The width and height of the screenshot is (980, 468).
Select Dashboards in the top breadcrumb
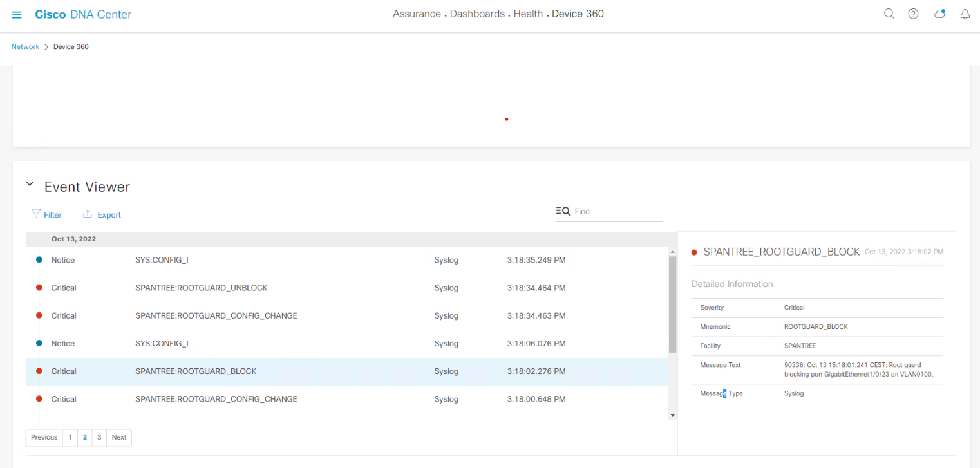477,14
